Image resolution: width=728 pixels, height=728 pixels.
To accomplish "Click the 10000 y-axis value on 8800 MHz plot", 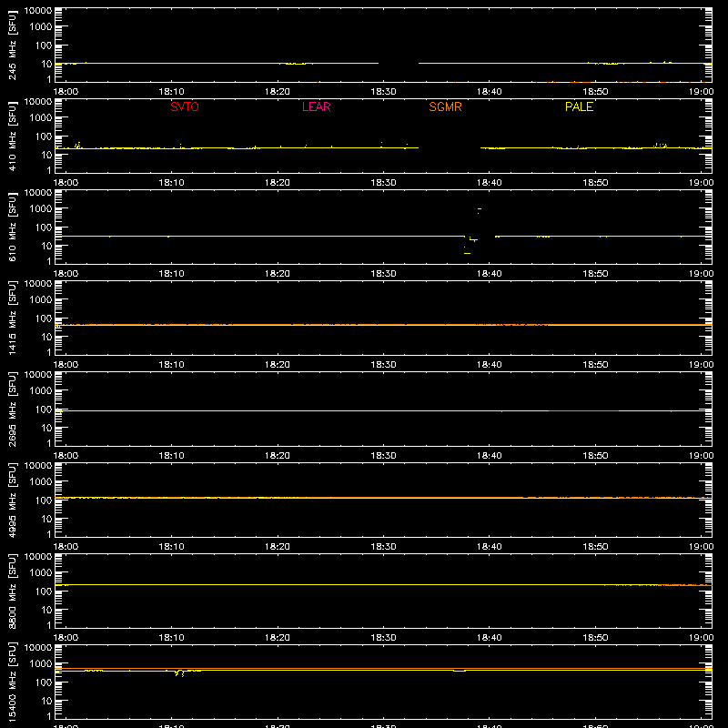I will point(38,557).
